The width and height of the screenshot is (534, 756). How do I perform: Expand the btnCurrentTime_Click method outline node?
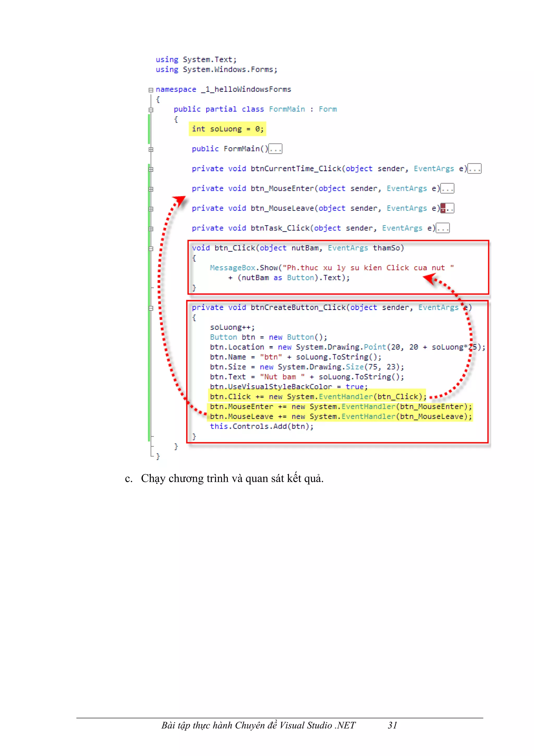[151, 169]
